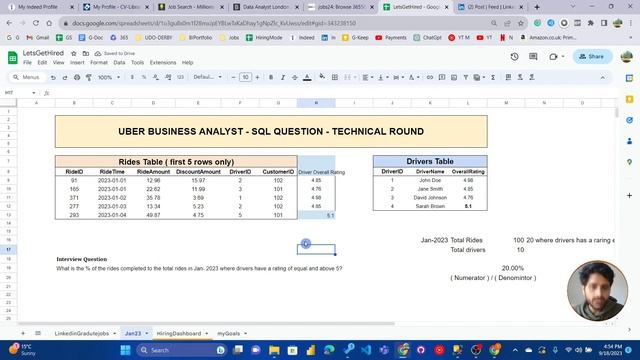Open the Jan23 sheet tab dropdown arrow
The height and width of the screenshot is (360, 640).
pyautogui.click(x=147, y=333)
